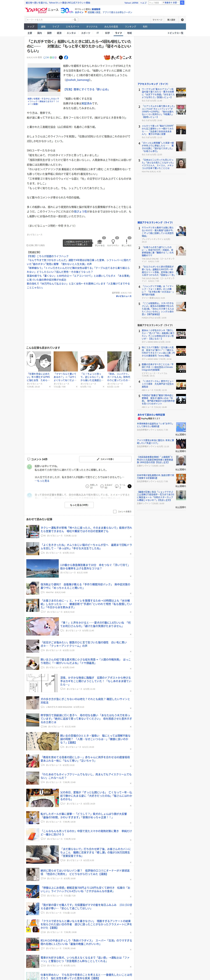Click the keyword search input field
Image resolution: width=210 pixels, height=980 pixels.
click(49, 20)
